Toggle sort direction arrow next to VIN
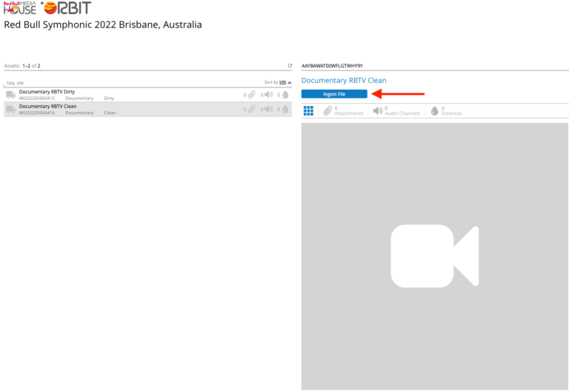This screenshot has height=392, width=569. pos(290,82)
